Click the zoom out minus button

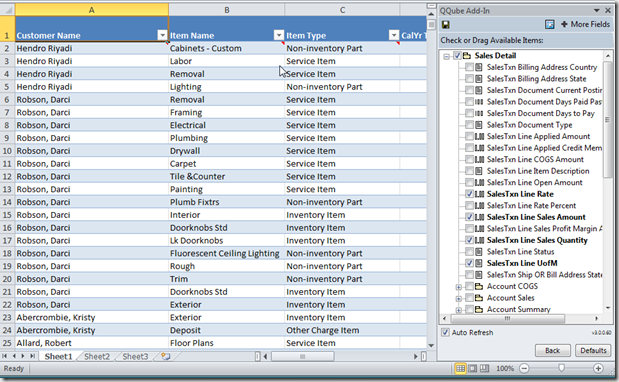click(524, 369)
